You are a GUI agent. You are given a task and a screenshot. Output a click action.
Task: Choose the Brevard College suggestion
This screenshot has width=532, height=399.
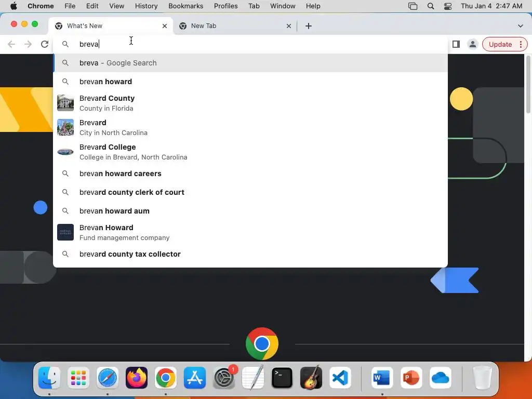(250, 152)
